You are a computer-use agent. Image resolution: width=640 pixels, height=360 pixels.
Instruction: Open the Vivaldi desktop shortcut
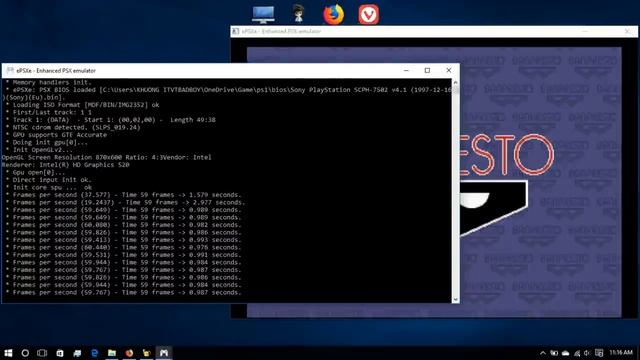point(369,14)
